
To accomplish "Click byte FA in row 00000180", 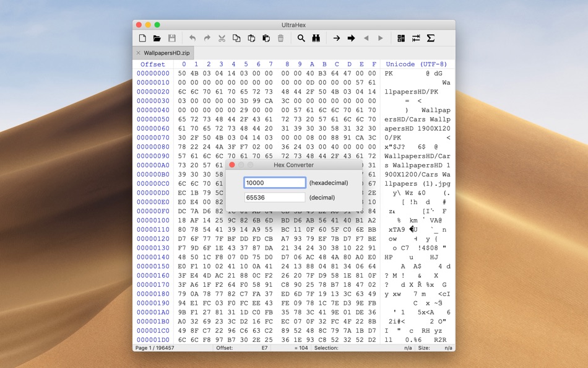I will [x=256, y=294].
